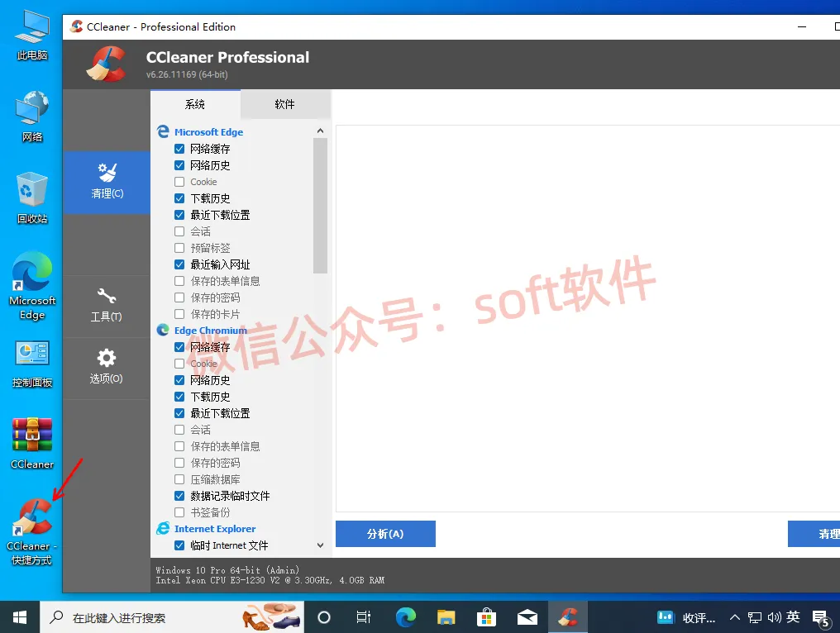Show hidden system tray icons chevron
The width and height of the screenshot is (840, 633).
pos(735,617)
